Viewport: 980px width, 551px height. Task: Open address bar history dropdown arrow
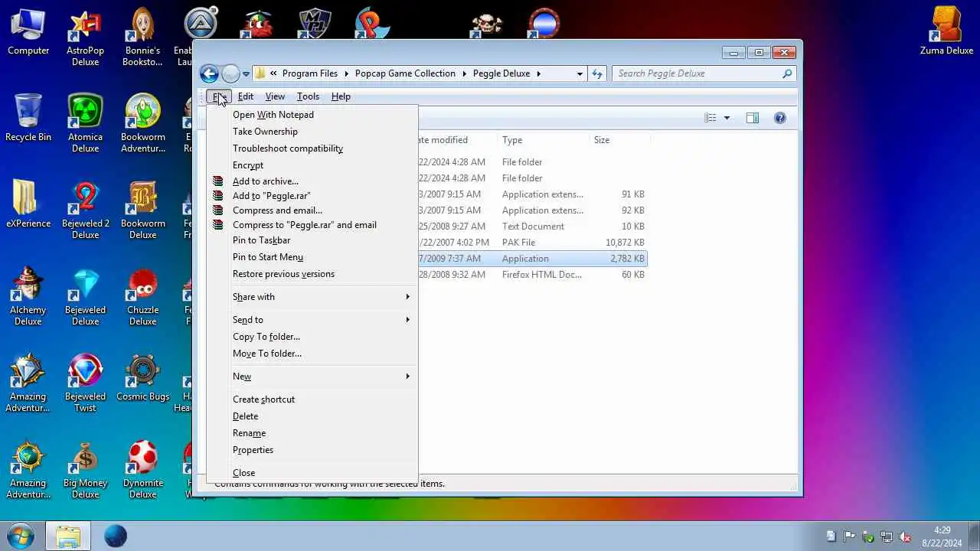(x=580, y=73)
